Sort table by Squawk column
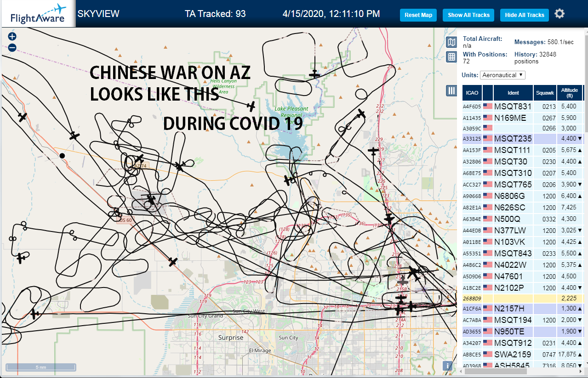 (x=545, y=93)
